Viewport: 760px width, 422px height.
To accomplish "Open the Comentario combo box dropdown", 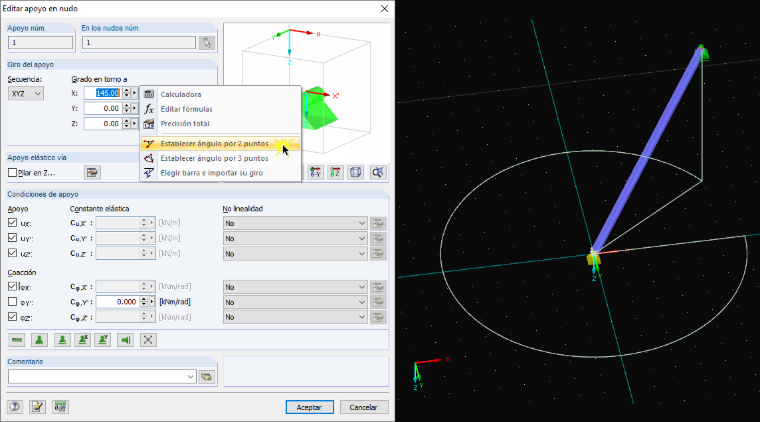I will pyautogui.click(x=190, y=376).
